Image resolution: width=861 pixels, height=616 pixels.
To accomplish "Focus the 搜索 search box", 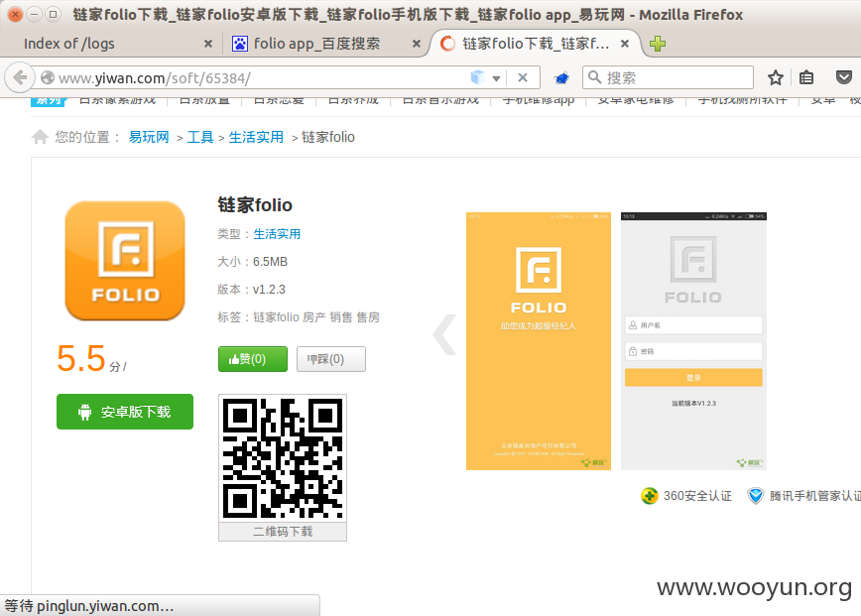I will [668, 78].
